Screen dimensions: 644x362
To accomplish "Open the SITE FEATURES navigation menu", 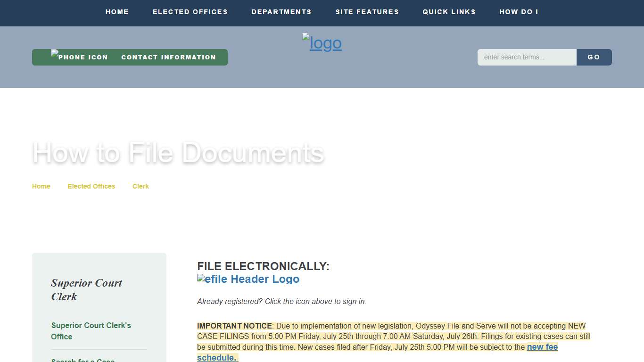I will pyautogui.click(x=367, y=12).
